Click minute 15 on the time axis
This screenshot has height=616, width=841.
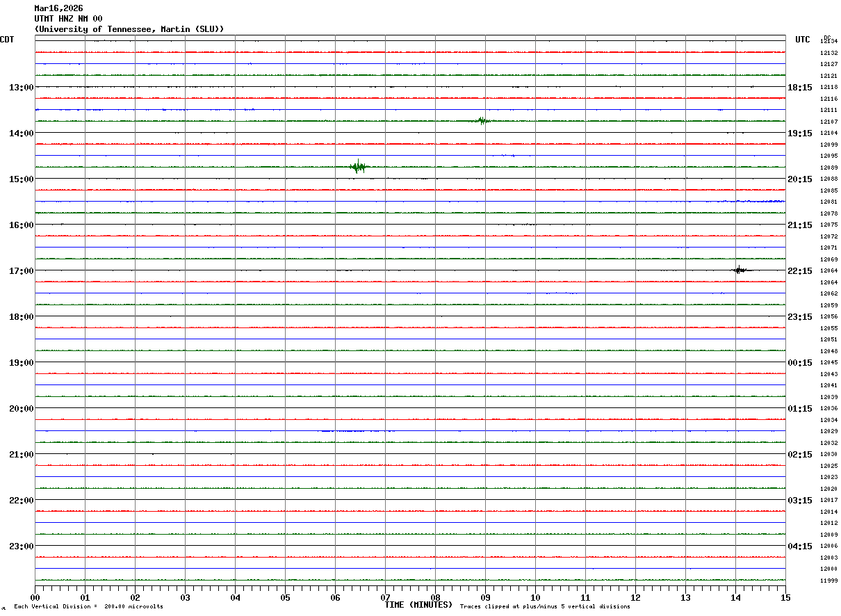click(x=785, y=597)
